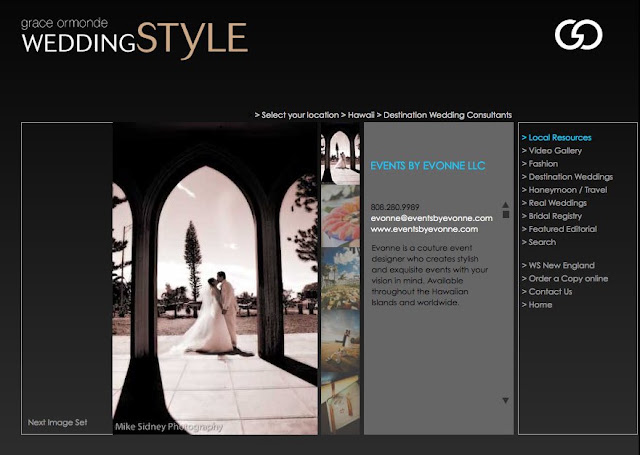Click the description scroll down arrow

(x=506, y=400)
